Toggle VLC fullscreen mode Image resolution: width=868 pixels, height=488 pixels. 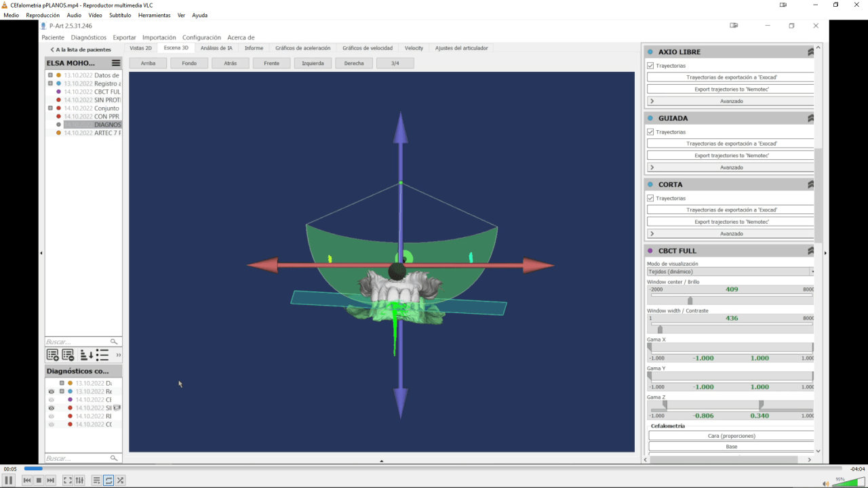click(68, 480)
